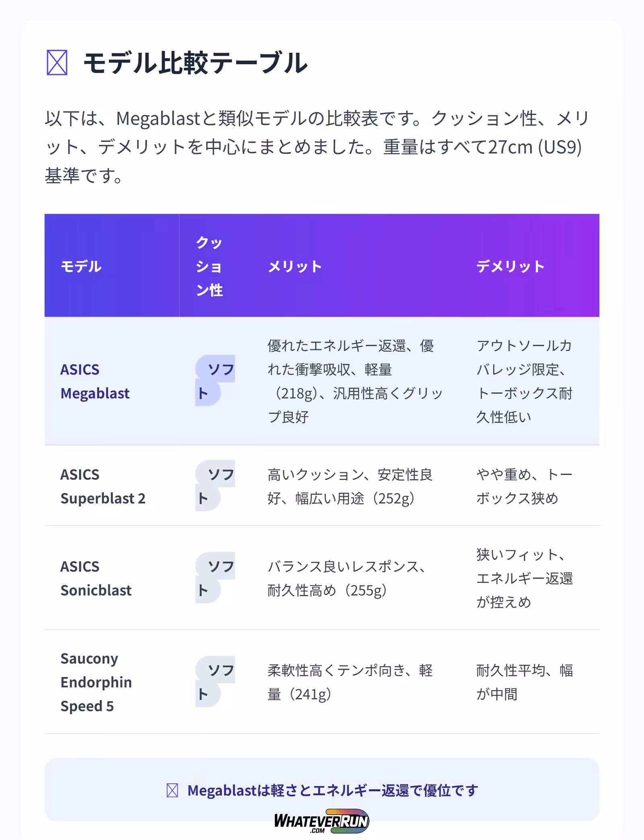Click the ソフト badge in Megablast row
Viewport: 644px width, 840px height.
[215, 381]
